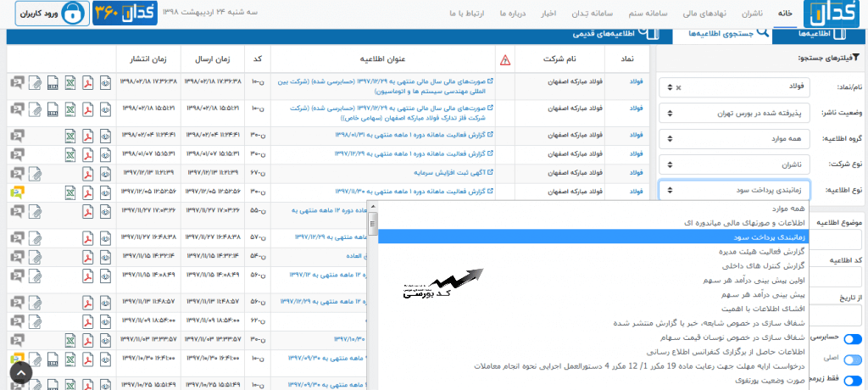This screenshot has width=868, height=390.
Task: Open XBRL file icon for announcement sent 1397/10/30 16:41:00
Action: (x=52, y=360)
